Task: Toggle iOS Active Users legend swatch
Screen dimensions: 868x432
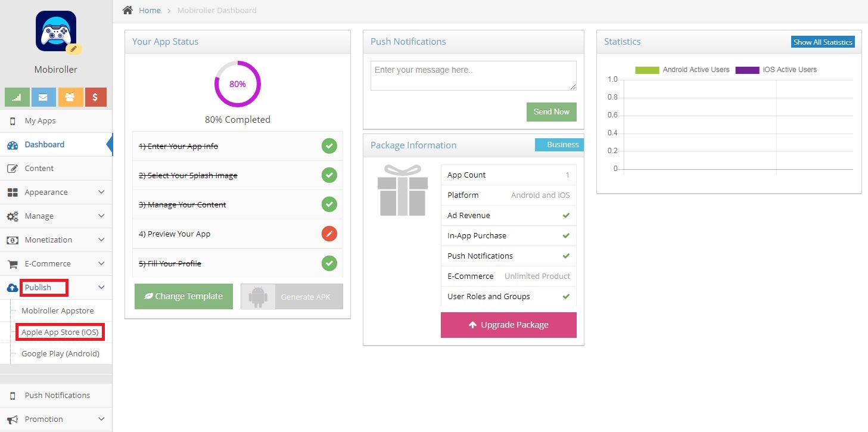Action: click(x=748, y=70)
